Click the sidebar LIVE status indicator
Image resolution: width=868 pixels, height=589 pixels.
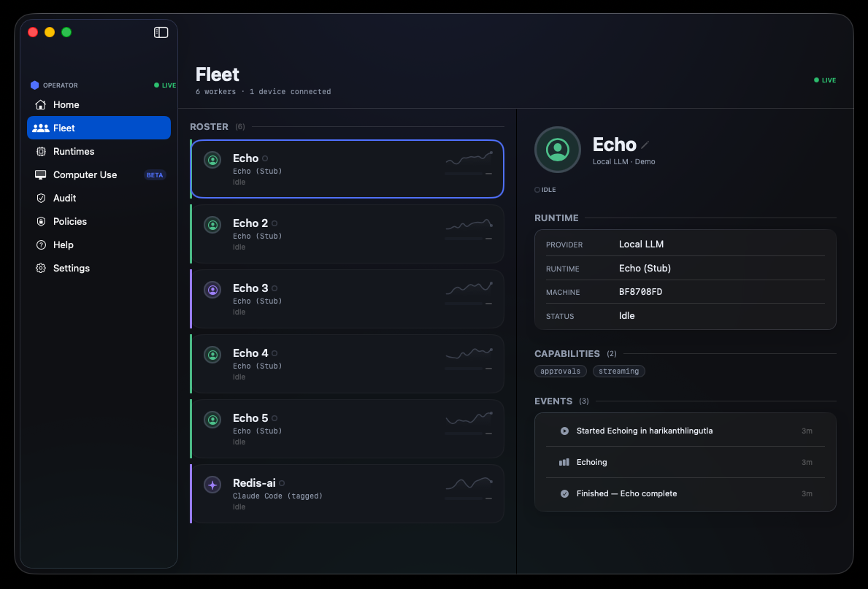[x=165, y=85]
